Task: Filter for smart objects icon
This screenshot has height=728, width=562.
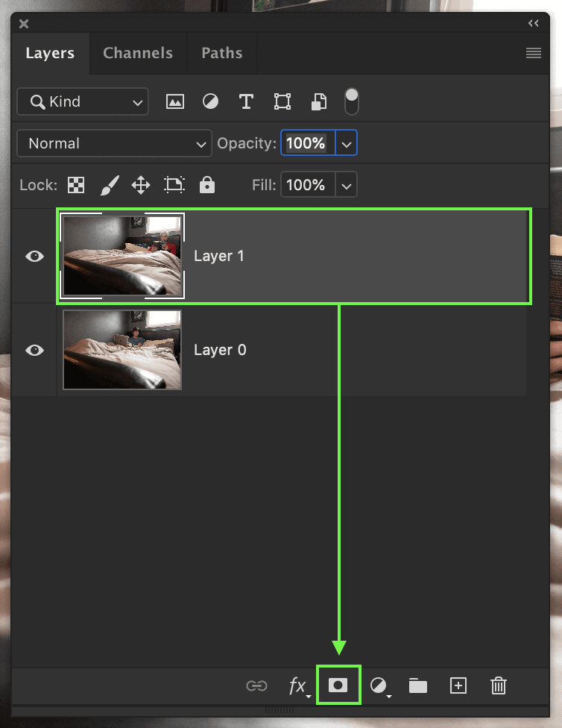Action: (x=318, y=101)
